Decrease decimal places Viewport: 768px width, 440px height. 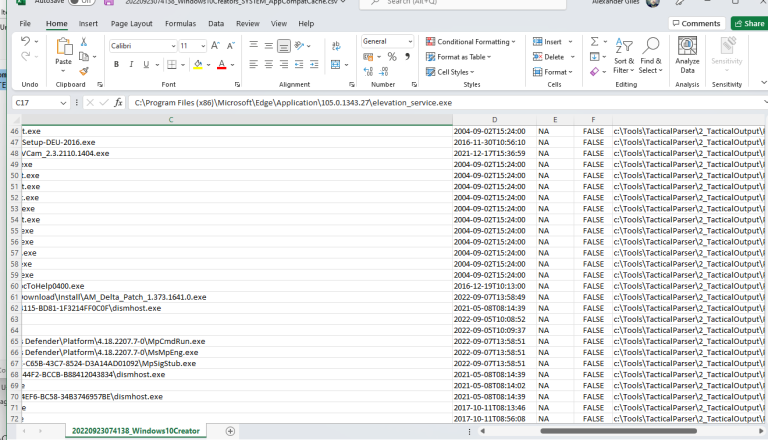coord(384,72)
